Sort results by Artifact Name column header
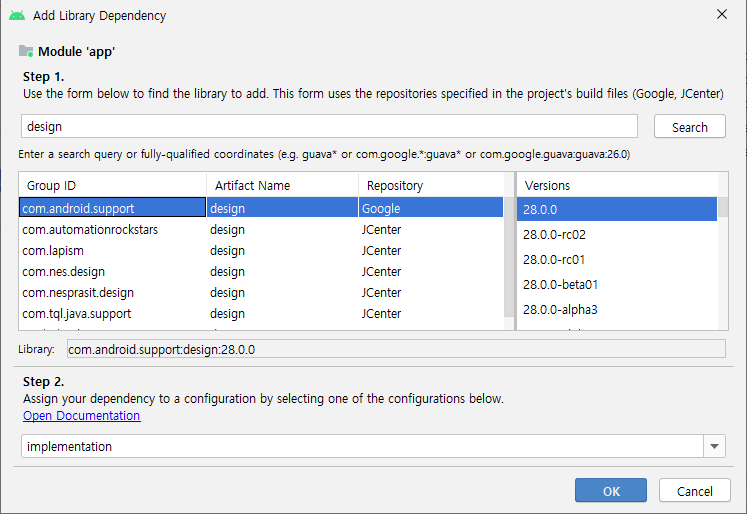 click(x=283, y=185)
